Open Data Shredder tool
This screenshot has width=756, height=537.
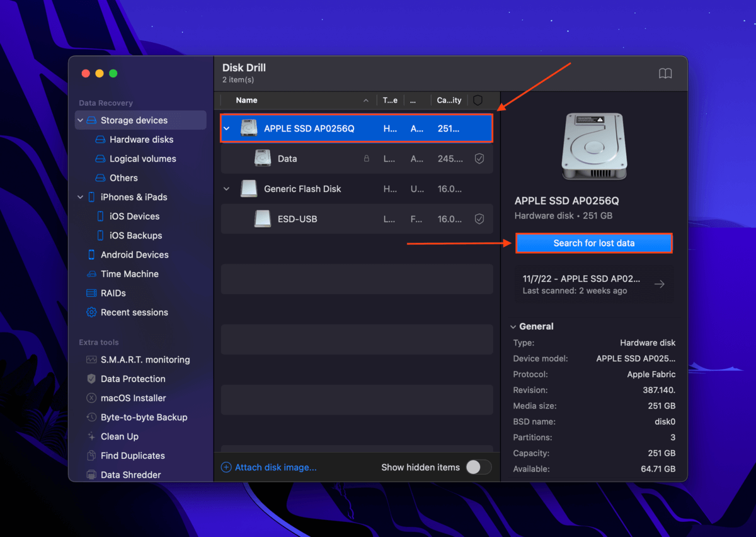(x=130, y=475)
